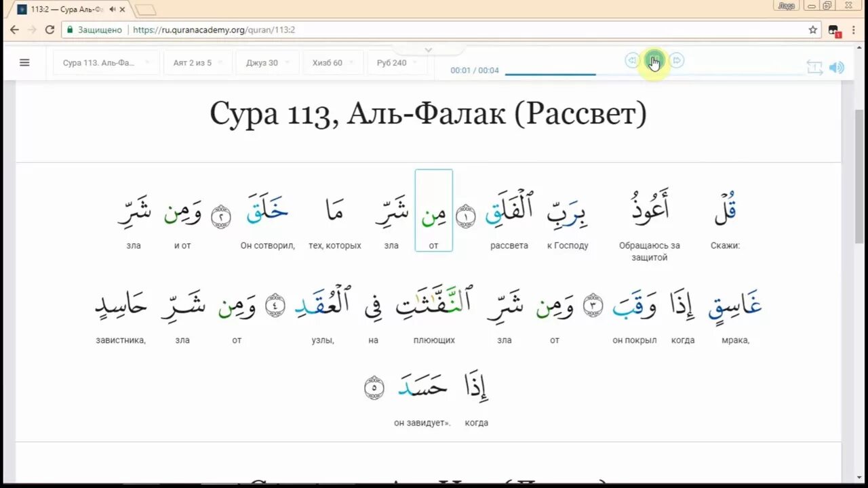Reload the page
Screen dimensions: 868x488
[50, 30]
